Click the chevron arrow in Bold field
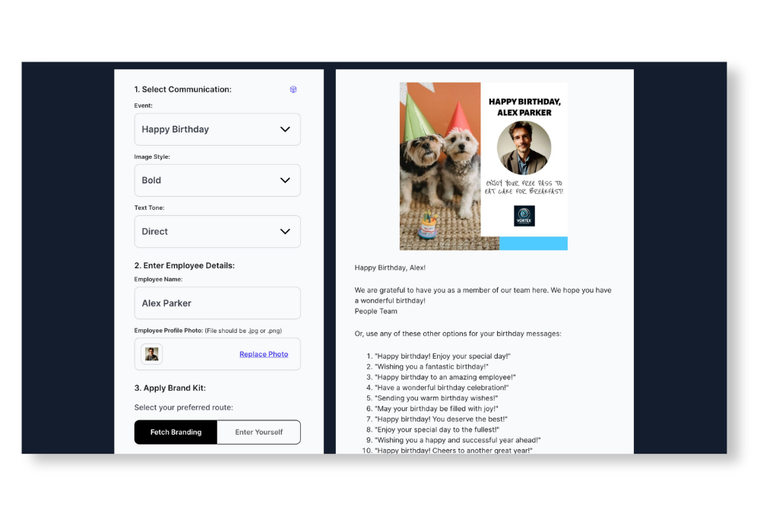 (285, 180)
